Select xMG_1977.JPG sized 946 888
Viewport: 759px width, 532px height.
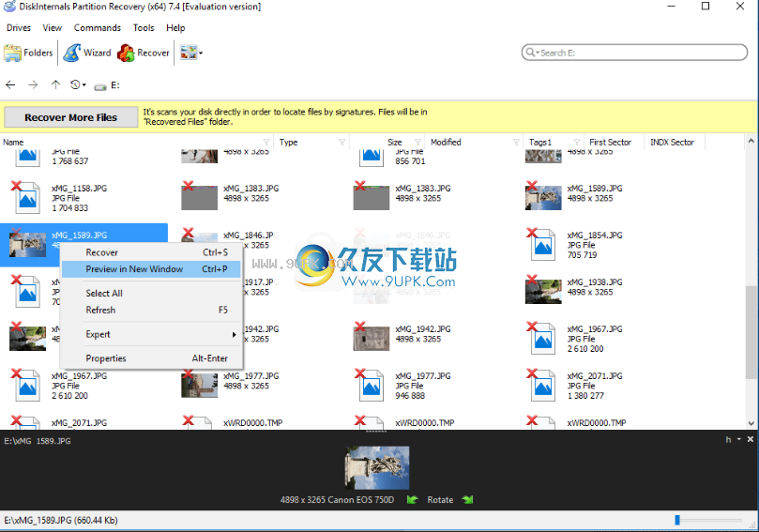coord(372,386)
